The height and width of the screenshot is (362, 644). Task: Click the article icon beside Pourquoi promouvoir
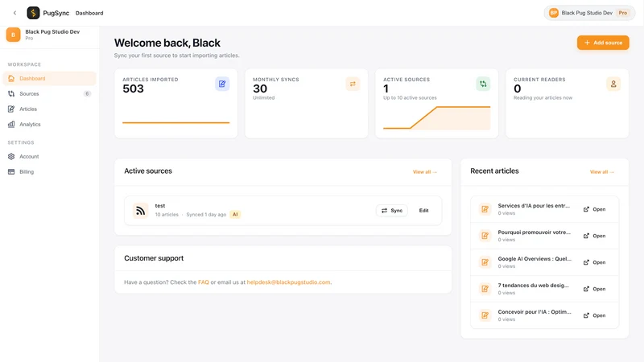485,236
